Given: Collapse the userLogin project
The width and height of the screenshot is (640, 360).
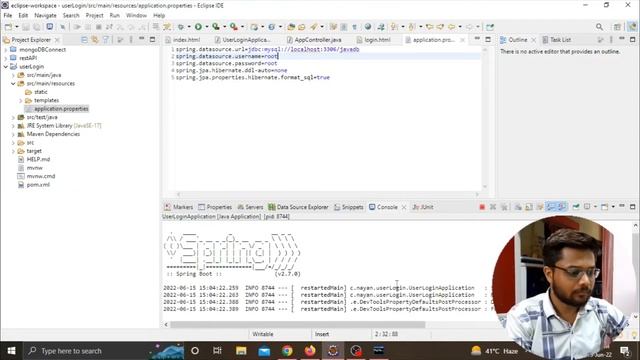Looking at the screenshot, I should (x=6, y=67).
